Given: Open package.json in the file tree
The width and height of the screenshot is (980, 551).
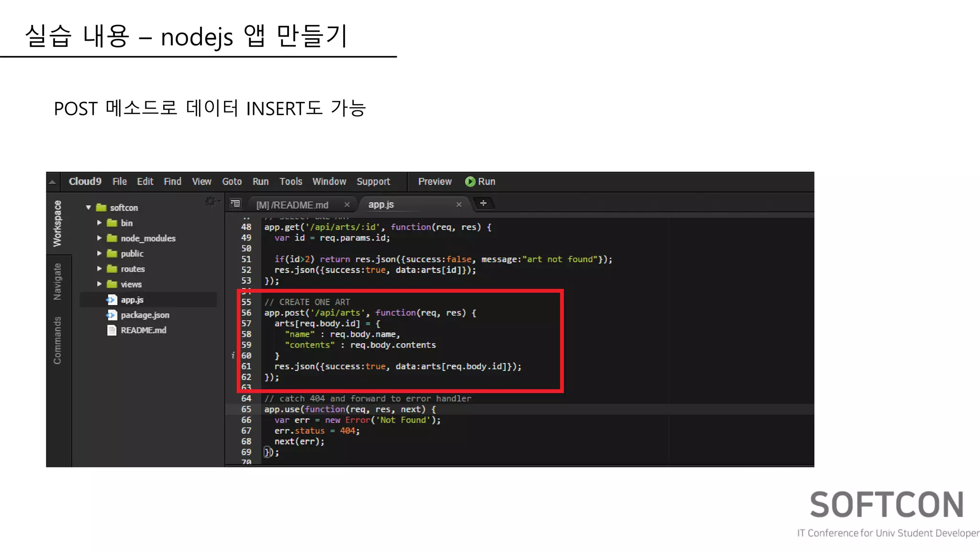Looking at the screenshot, I should pos(145,315).
